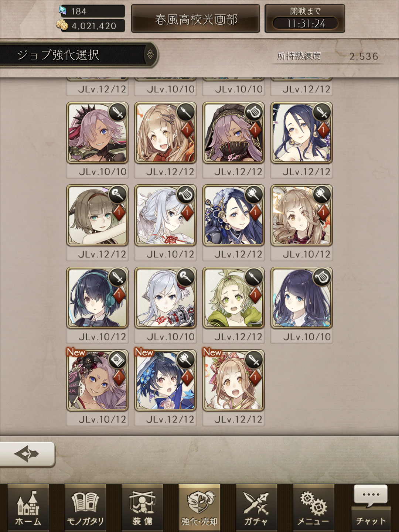Select New book-class dark-skinned character card
Screen dimensions: 399x532
tap(98, 381)
